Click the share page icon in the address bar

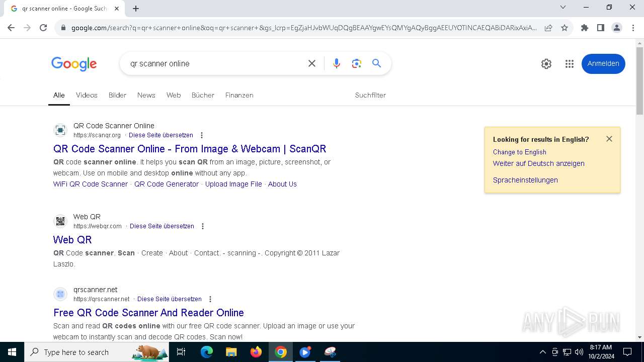[548, 28]
